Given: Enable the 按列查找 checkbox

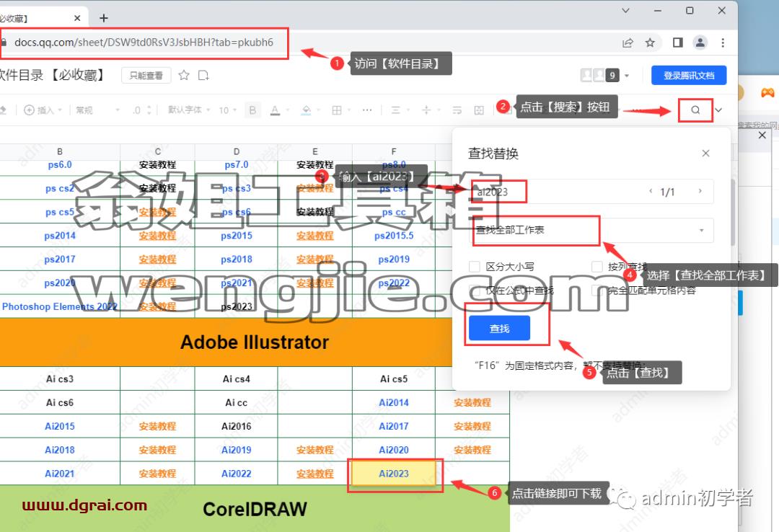Looking at the screenshot, I should pos(597,267).
